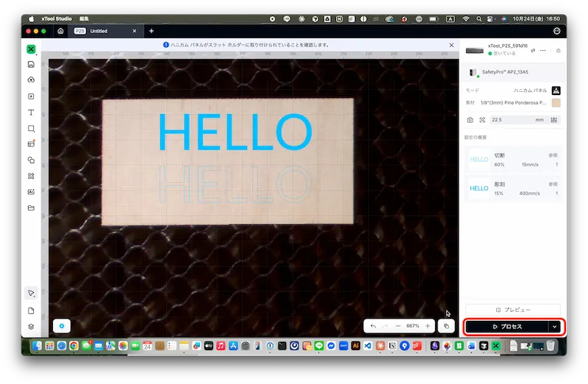Click the プレビュー button
588x384 pixels.
pos(512,310)
